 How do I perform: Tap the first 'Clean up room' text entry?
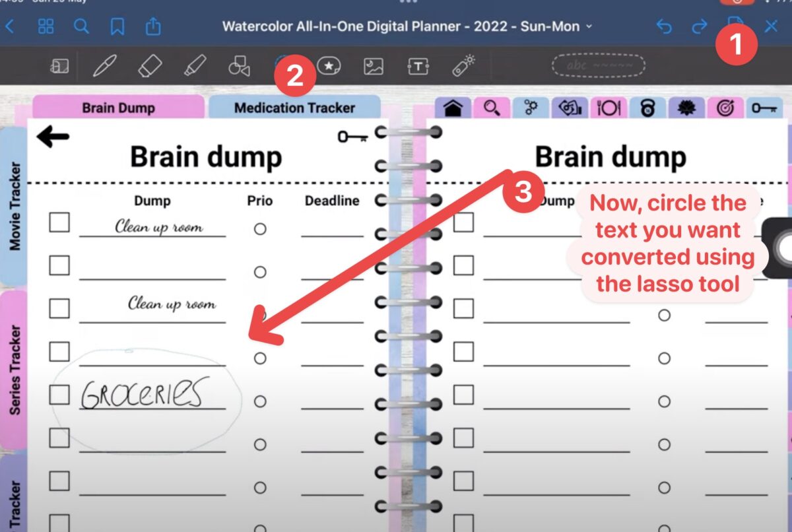pos(159,227)
